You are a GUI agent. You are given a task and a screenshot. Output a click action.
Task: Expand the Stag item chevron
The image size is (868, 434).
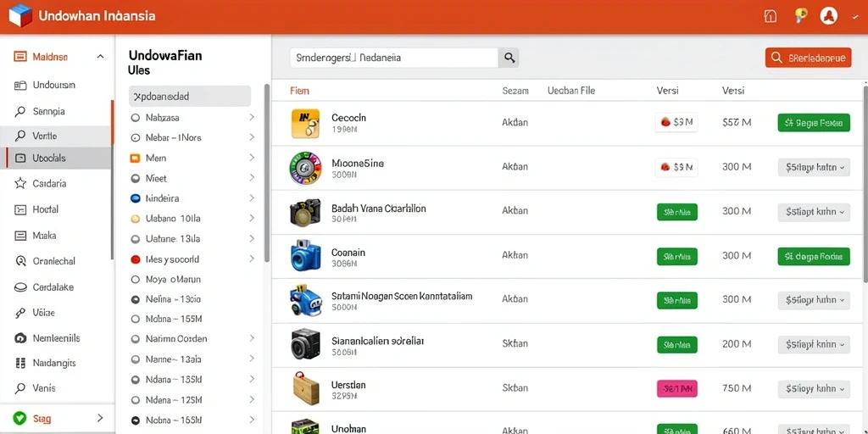[x=100, y=418]
